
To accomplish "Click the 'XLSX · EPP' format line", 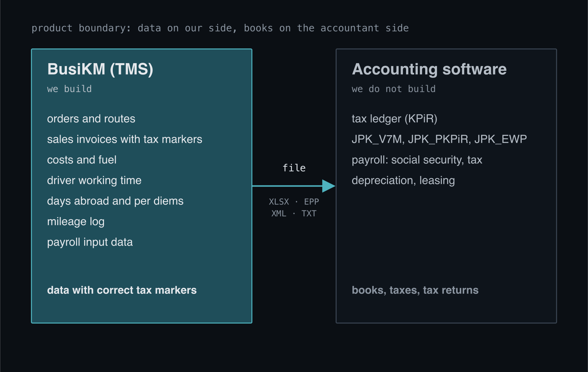I will [x=294, y=202].
